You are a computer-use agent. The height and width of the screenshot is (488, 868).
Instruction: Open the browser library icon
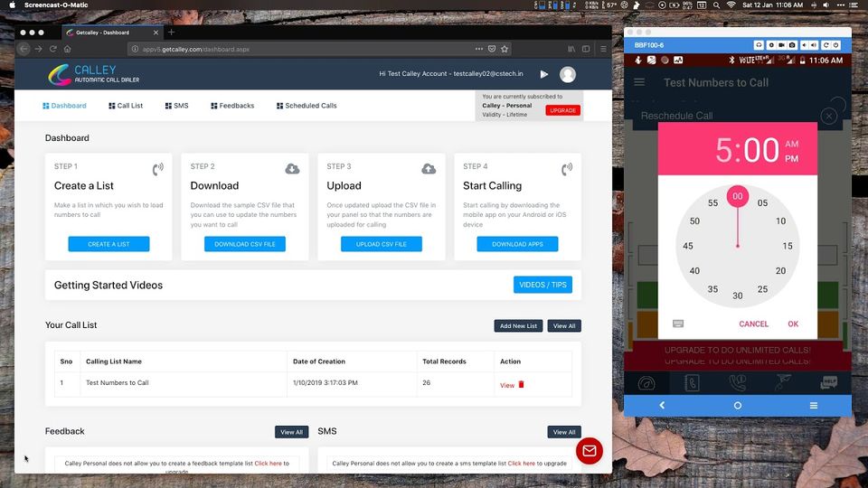[x=571, y=49]
